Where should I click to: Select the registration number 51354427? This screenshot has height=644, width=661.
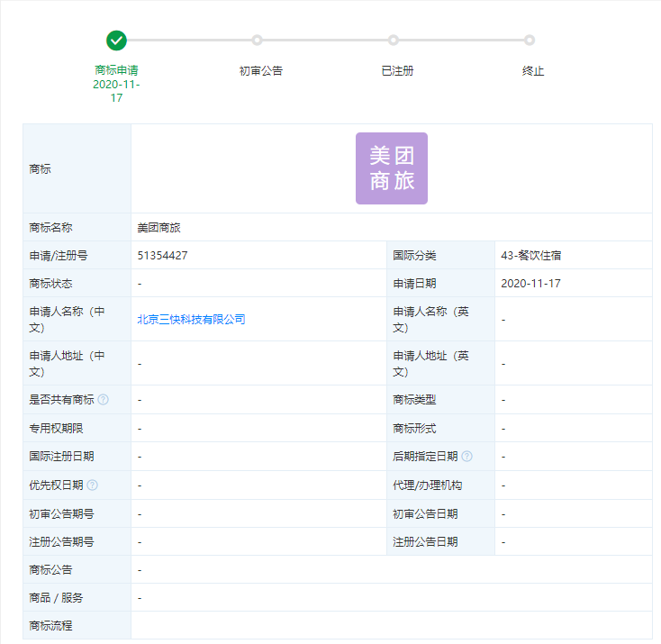tap(162, 256)
